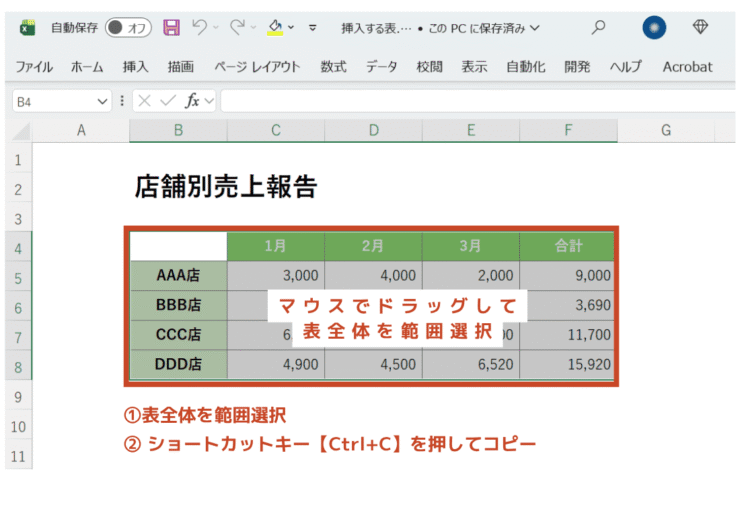Redo the last action

[x=237, y=27]
